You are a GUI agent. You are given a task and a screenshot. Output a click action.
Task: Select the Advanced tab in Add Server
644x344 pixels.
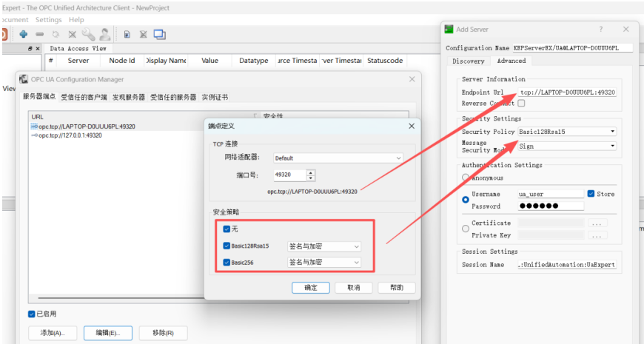(511, 61)
